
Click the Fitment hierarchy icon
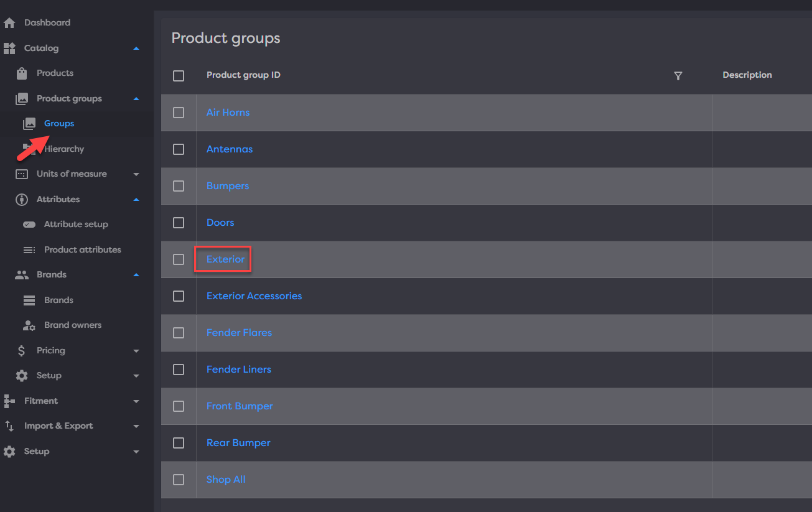(x=9, y=401)
